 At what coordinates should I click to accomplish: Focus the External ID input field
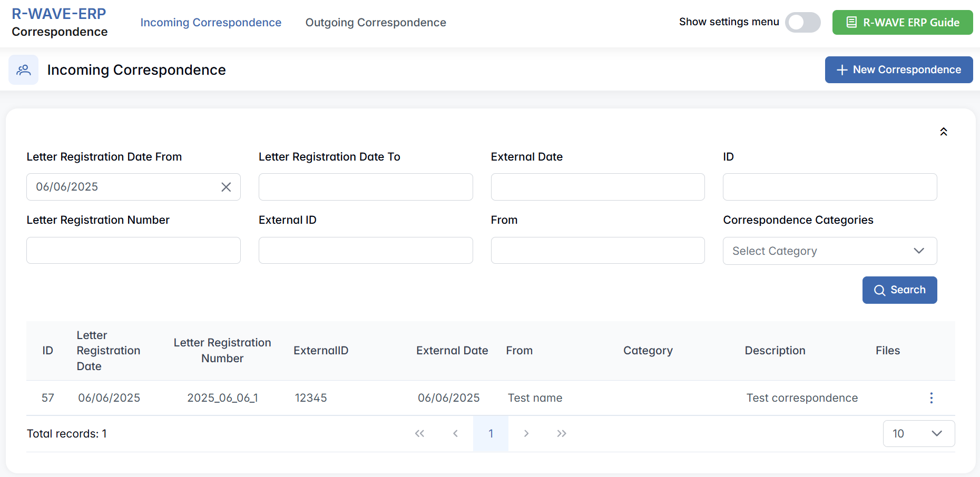click(365, 251)
